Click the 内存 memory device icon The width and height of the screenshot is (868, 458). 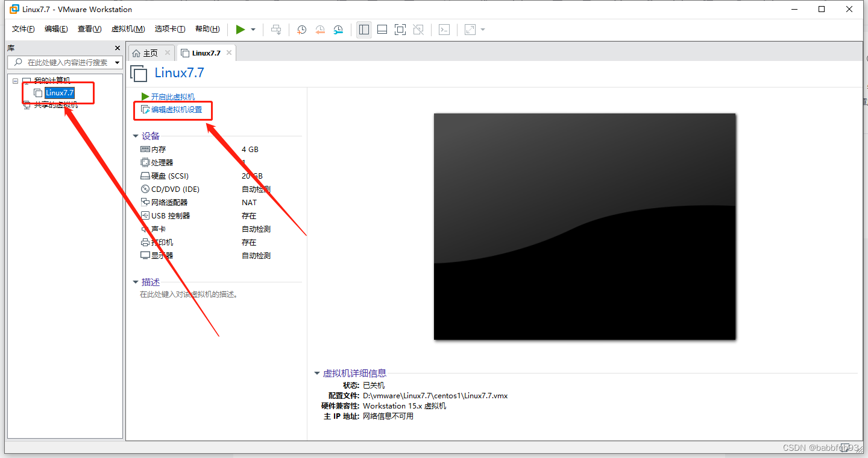coord(145,149)
